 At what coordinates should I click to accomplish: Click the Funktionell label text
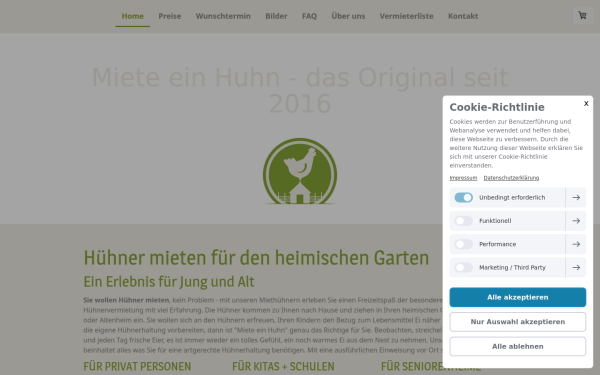(495, 221)
